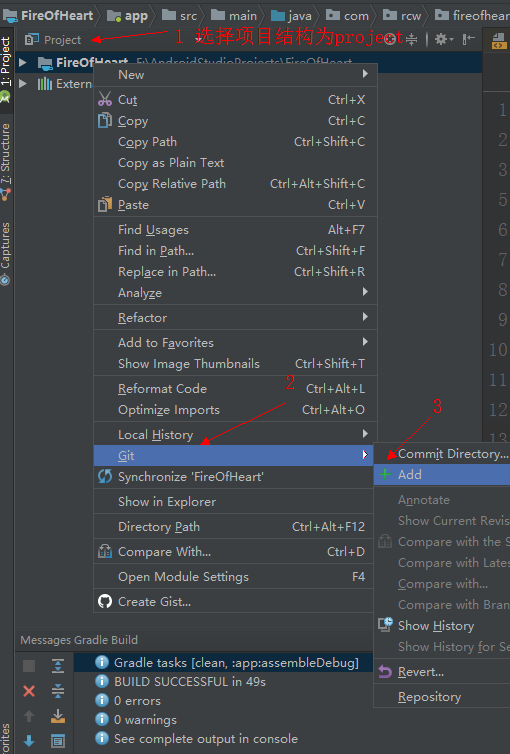Toggle the message view console icon
The image size is (510, 754).
(x=58, y=741)
